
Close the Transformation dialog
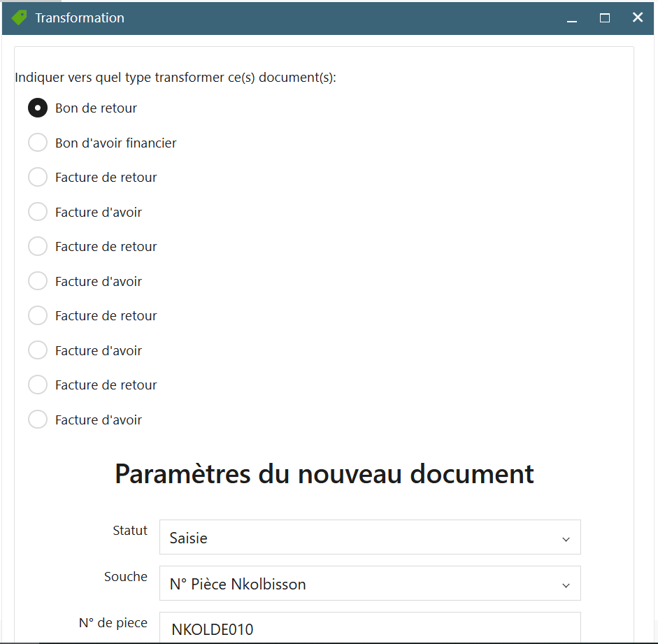pyautogui.click(x=638, y=17)
